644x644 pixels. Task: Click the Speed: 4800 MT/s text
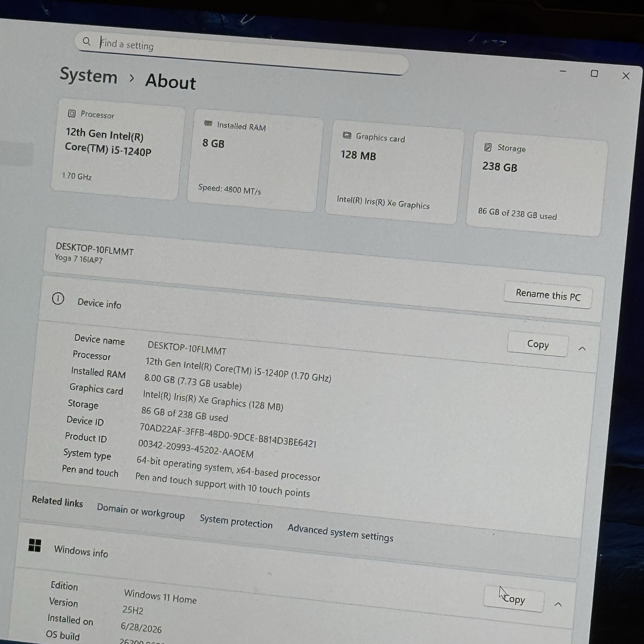pos(229,189)
